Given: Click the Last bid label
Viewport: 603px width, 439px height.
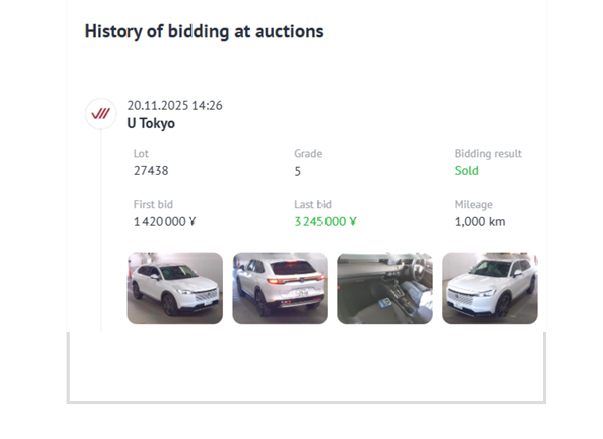Looking at the screenshot, I should pos(312,204).
